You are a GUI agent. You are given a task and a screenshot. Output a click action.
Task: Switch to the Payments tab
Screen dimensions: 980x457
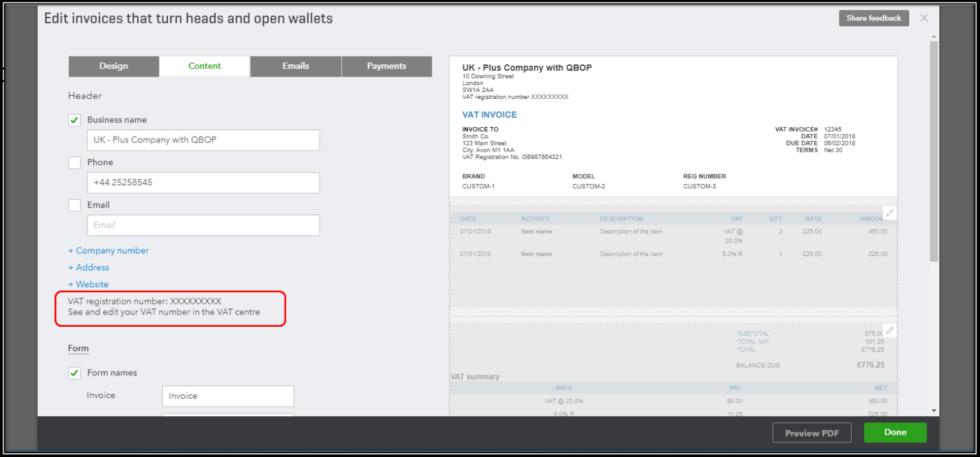(386, 66)
